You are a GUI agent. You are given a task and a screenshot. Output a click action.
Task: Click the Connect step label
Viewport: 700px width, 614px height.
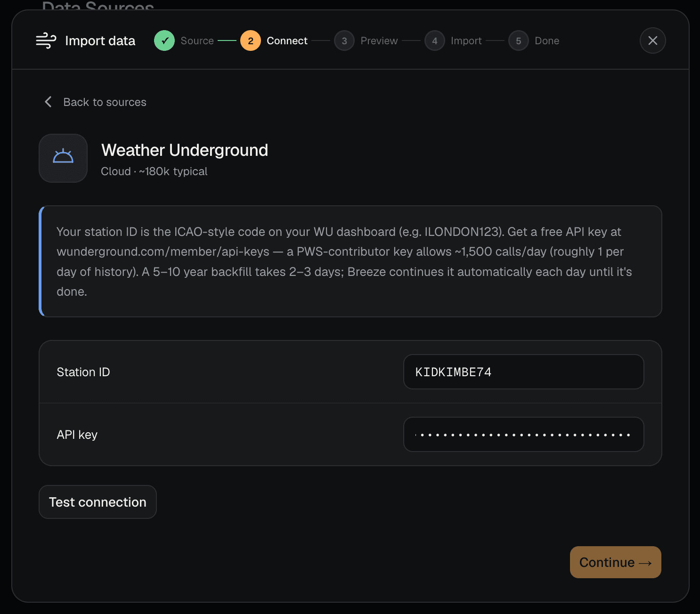tap(287, 41)
